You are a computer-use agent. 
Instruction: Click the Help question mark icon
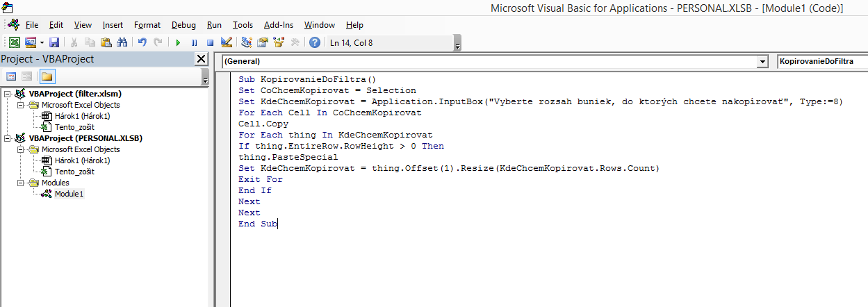click(315, 42)
